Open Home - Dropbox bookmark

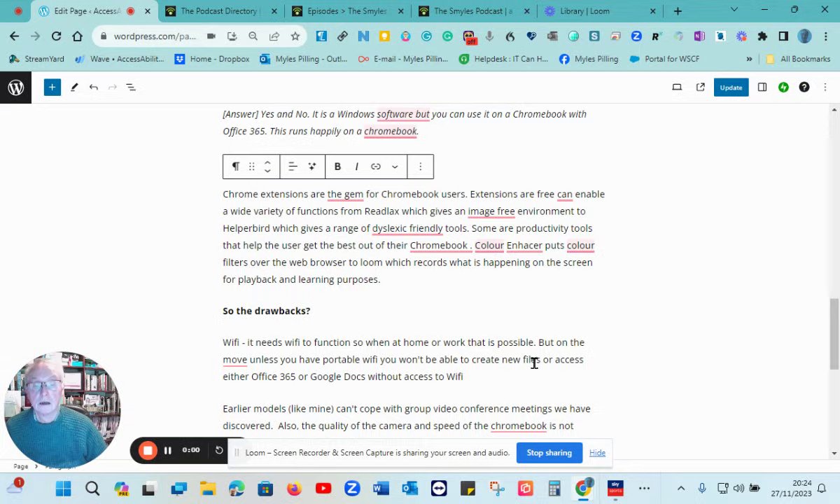pos(212,59)
